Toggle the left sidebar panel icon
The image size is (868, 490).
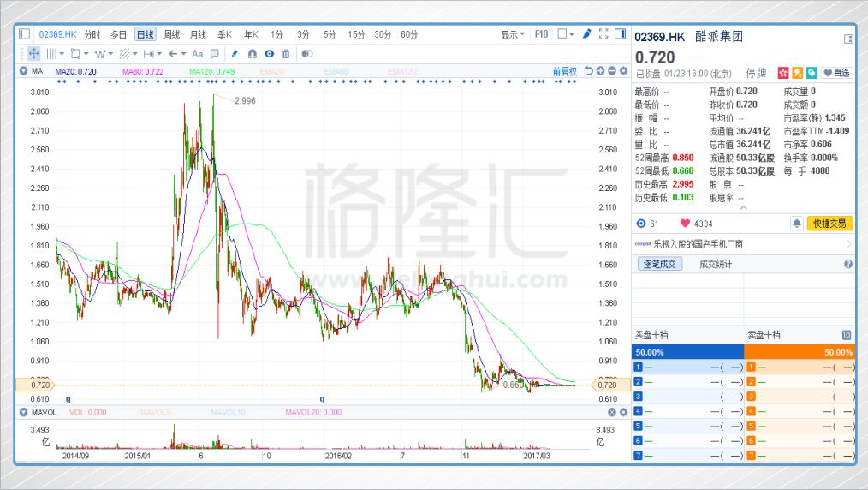click(24, 34)
